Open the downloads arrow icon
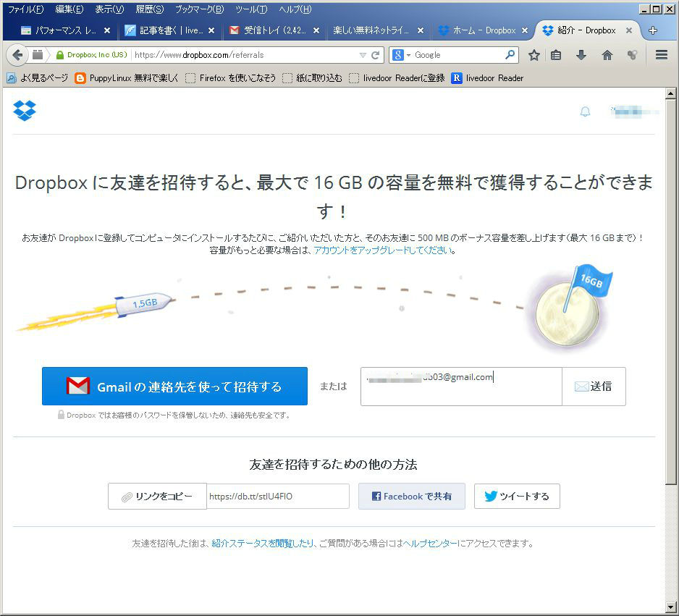679x616 pixels. (x=581, y=55)
